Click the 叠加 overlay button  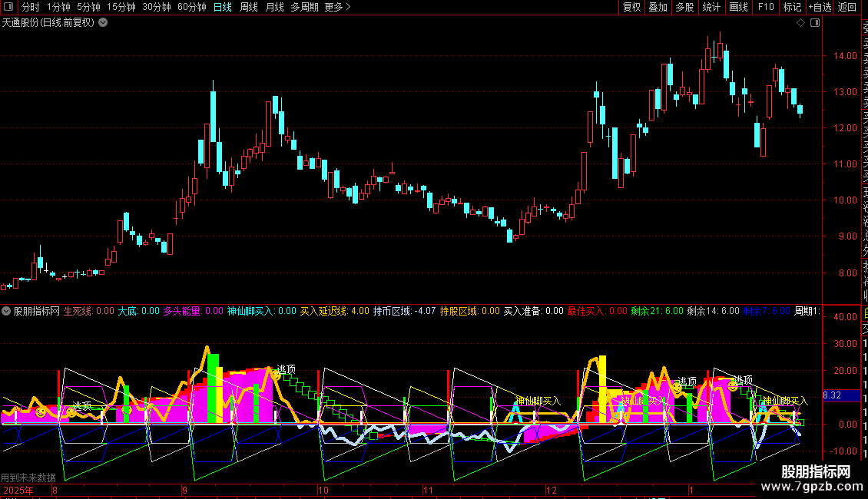coord(658,7)
